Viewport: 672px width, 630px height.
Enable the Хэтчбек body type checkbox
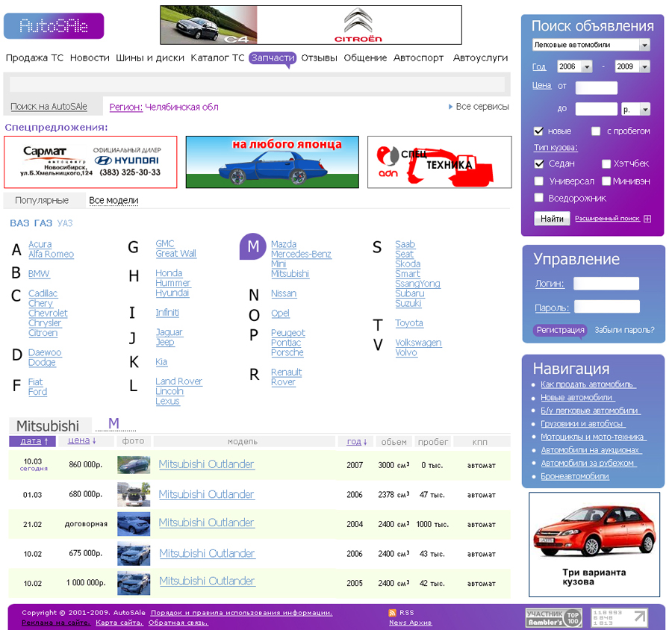point(606,163)
